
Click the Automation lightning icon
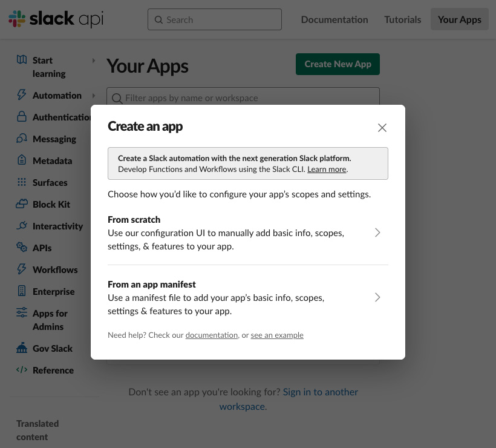[x=22, y=94]
